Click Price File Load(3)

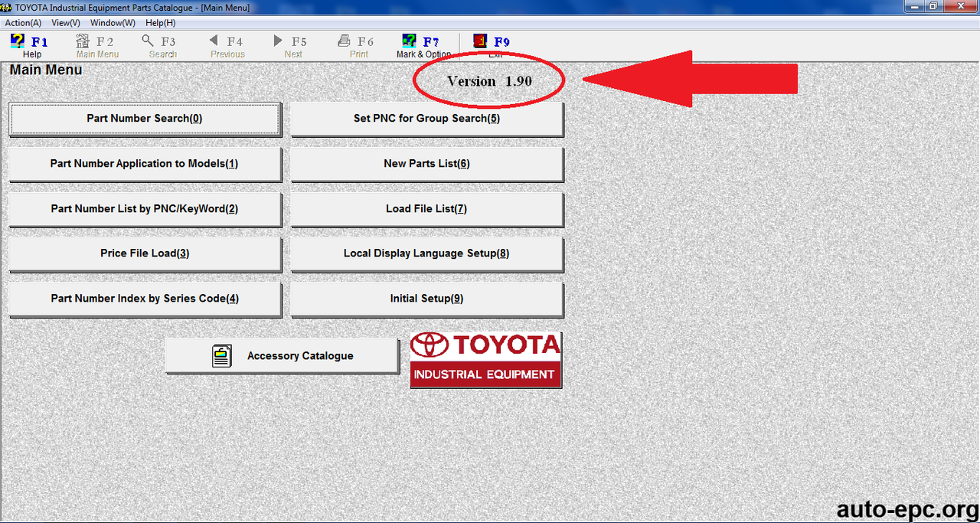point(145,253)
